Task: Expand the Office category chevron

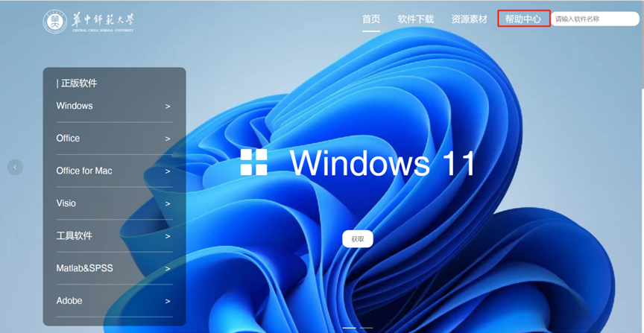Action: pos(168,139)
